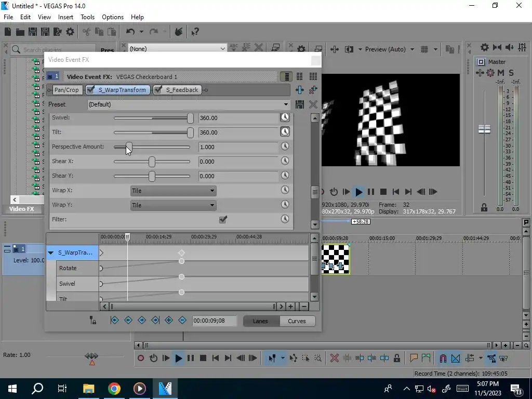Stop playback in the preview transport bar
Image resolution: width=532 pixels, height=399 pixels.
tap(383, 192)
